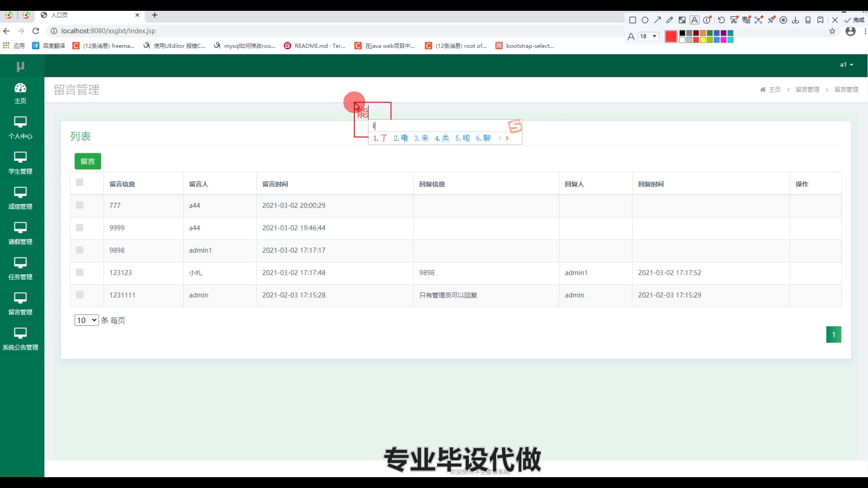
Task: Go back in the browser
Action: click(x=6, y=31)
